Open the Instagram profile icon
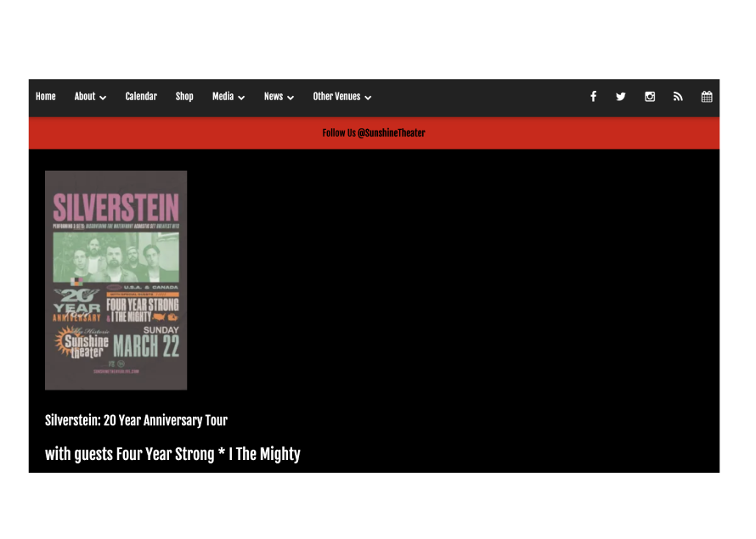Viewport: 756px width, 539px height. [650, 97]
